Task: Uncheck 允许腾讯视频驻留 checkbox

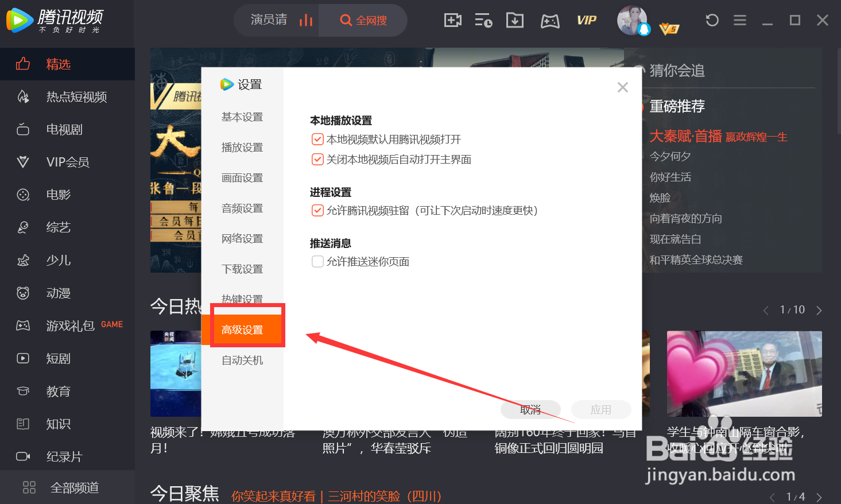Action: click(x=317, y=210)
